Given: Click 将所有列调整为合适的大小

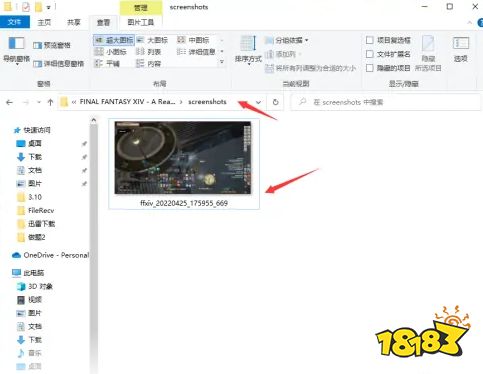Looking at the screenshot, I should [x=311, y=68].
